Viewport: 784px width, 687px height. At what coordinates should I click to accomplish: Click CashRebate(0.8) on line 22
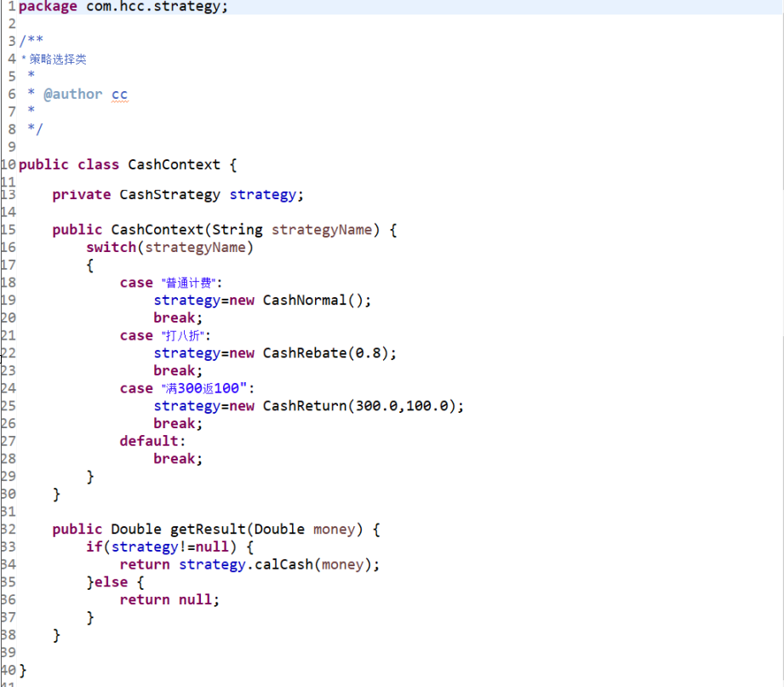(326, 353)
